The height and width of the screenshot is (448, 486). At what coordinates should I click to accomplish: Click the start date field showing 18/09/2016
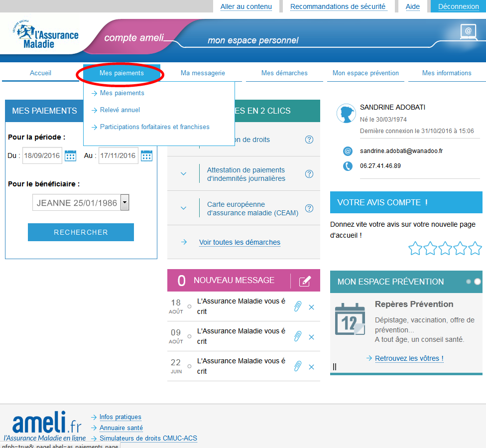click(42, 155)
